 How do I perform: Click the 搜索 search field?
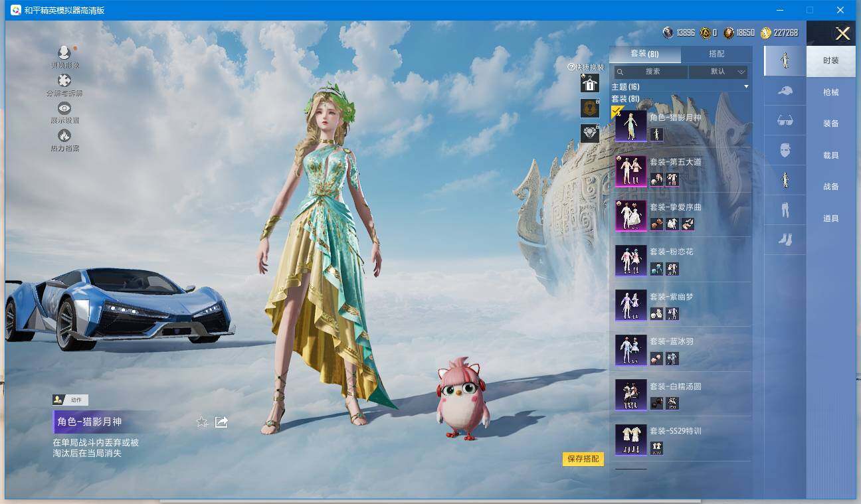(x=650, y=72)
